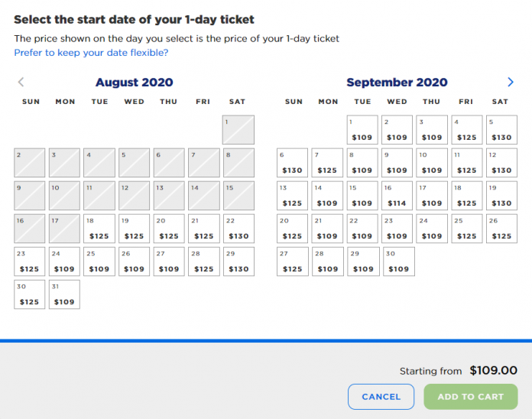The image size is (532, 419).
Task: Select September 30 for $109
Action: (397, 261)
